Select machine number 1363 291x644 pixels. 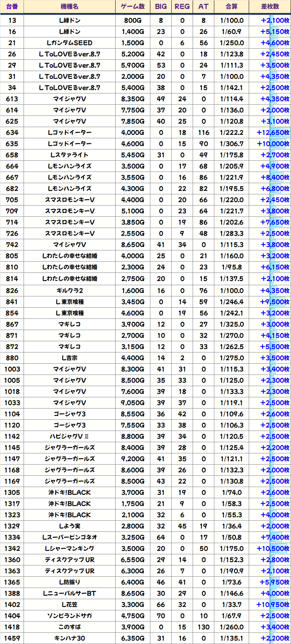point(12,571)
